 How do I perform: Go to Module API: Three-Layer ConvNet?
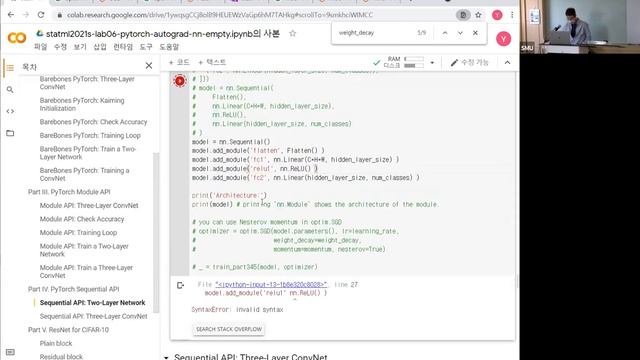(89, 205)
